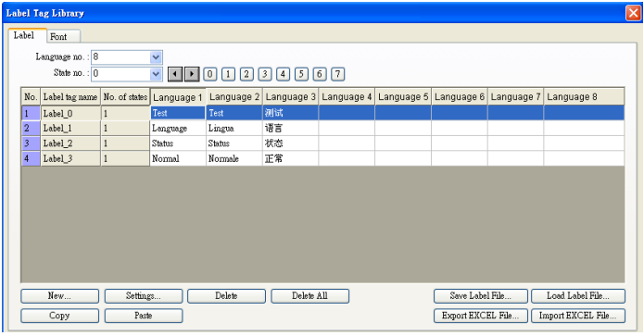Screen dimensions: 644x336
Task: Select state button 4
Action: click(x=283, y=74)
